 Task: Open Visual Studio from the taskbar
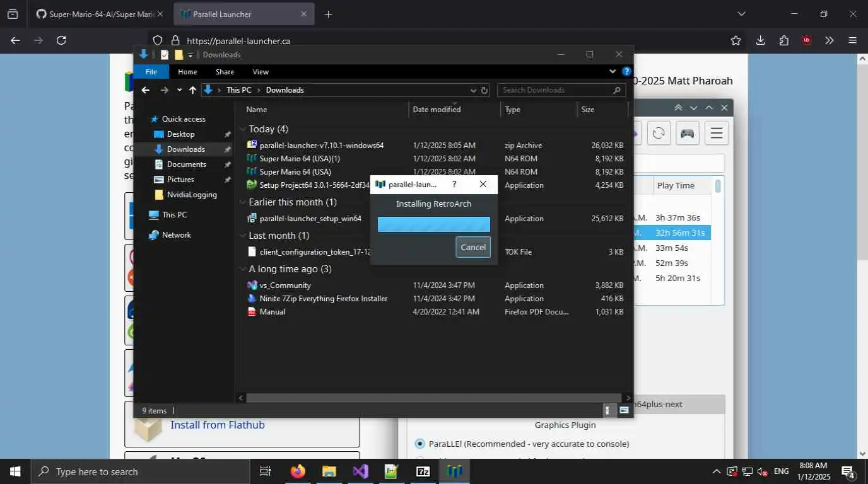point(360,471)
